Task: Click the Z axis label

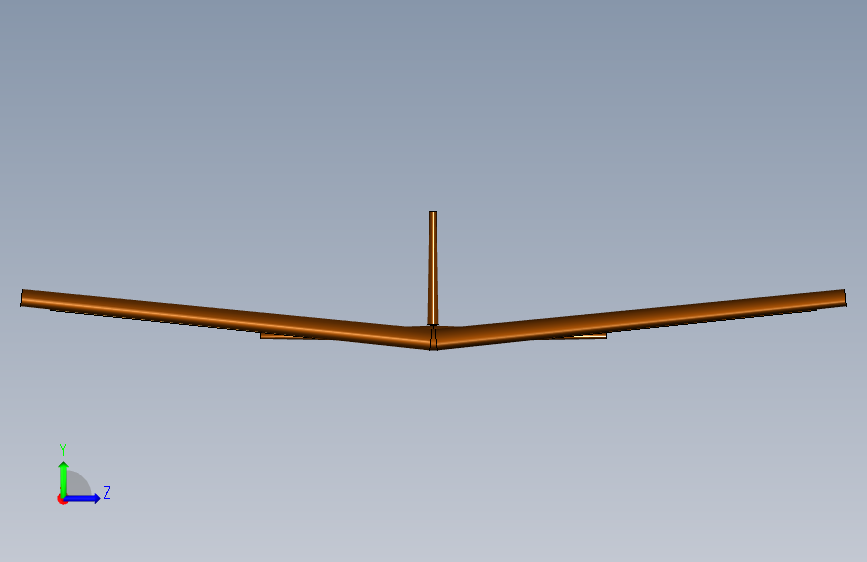Action: point(107,492)
